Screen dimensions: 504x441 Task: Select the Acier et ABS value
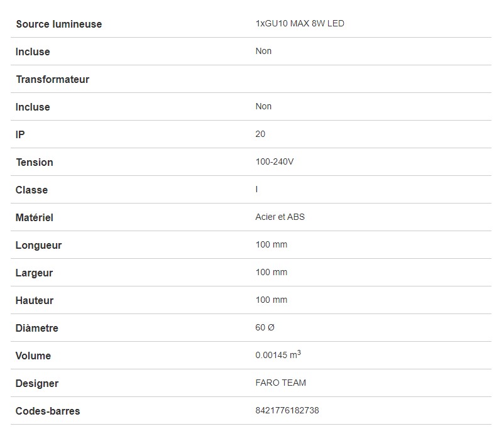point(280,217)
